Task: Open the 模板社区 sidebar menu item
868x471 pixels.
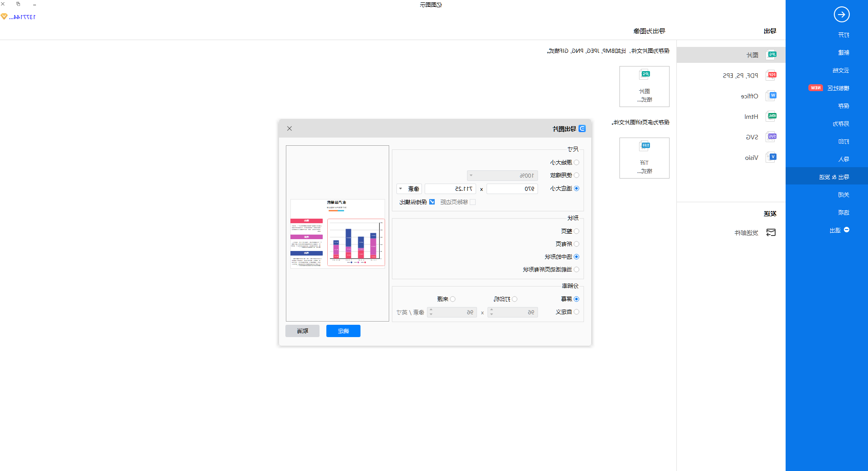Action: pos(838,88)
